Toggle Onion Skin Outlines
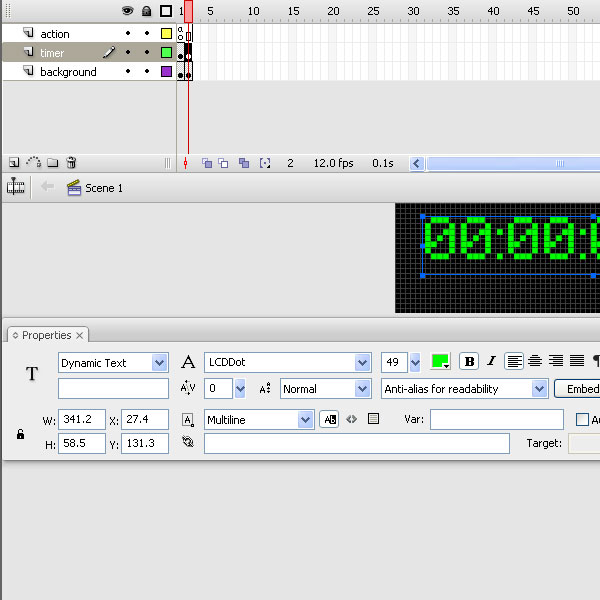This screenshot has width=600, height=600. click(223, 163)
